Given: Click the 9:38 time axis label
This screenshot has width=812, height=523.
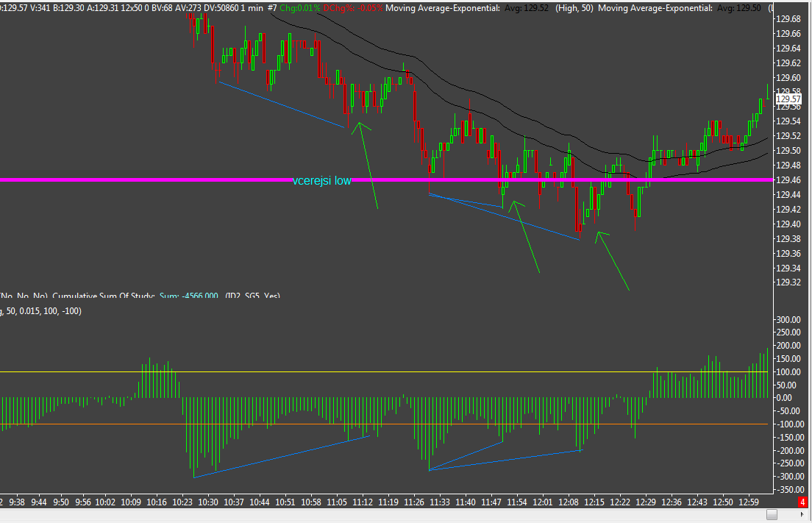Looking at the screenshot, I should (17, 502).
